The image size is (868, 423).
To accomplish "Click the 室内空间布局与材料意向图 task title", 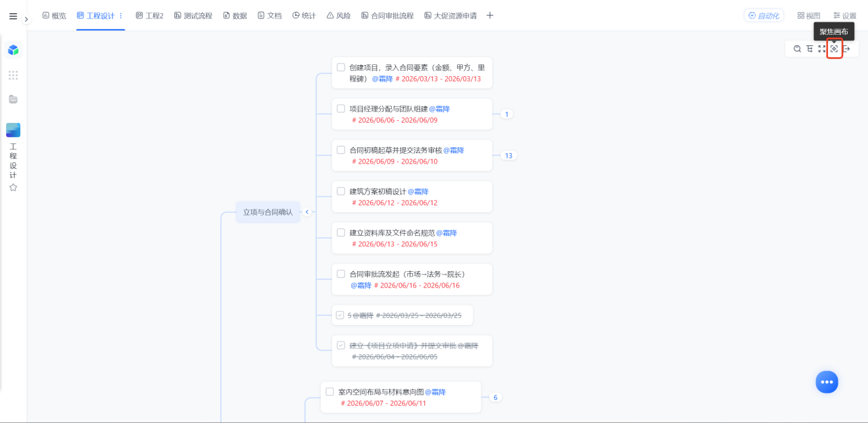I will click(x=381, y=392).
